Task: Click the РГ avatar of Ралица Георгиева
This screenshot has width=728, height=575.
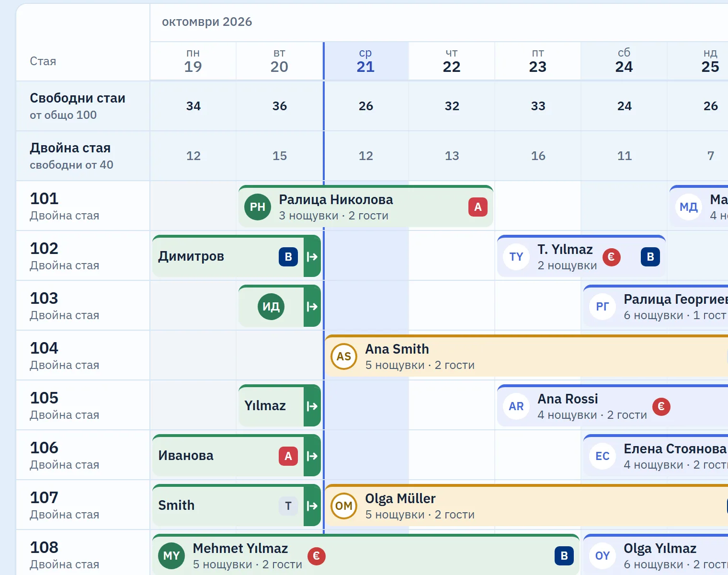Action: [603, 307]
